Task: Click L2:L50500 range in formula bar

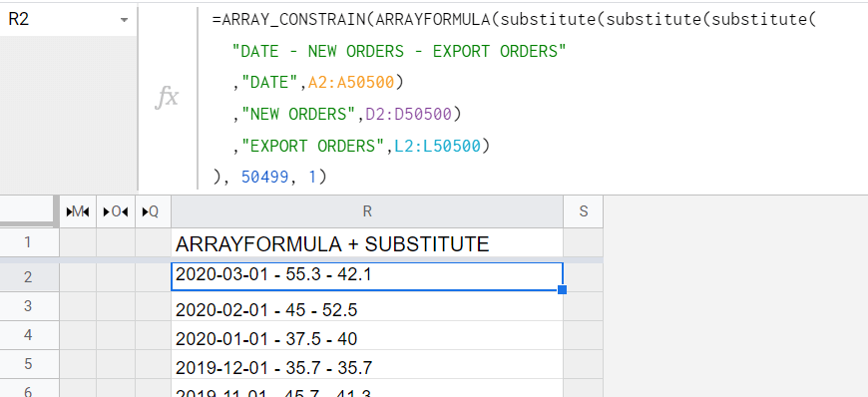Action: 437,147
